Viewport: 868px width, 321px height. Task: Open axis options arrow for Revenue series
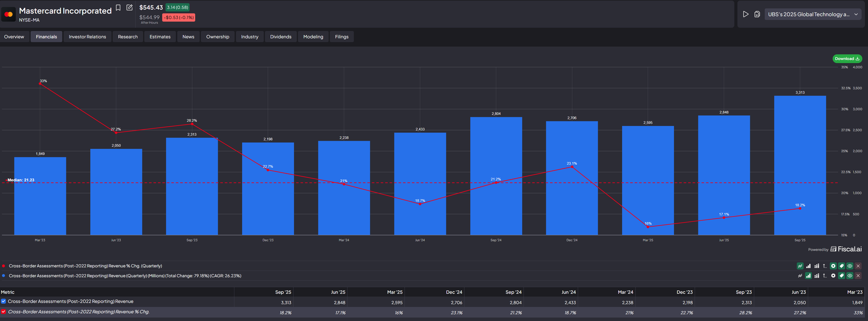(825, 276)
